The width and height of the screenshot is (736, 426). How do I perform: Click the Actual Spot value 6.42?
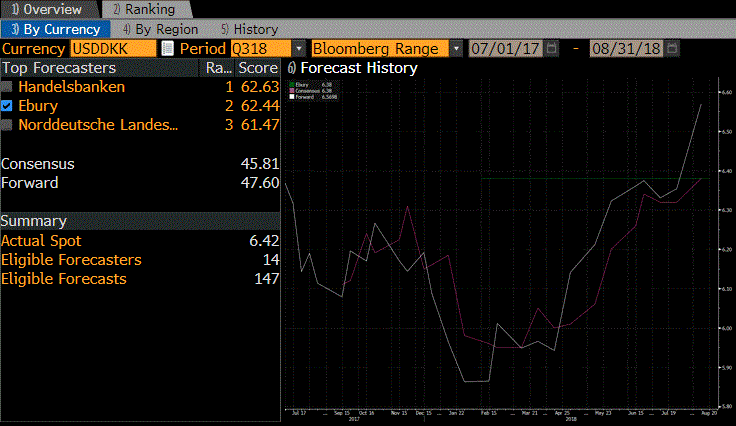click(x=264, y=241)
